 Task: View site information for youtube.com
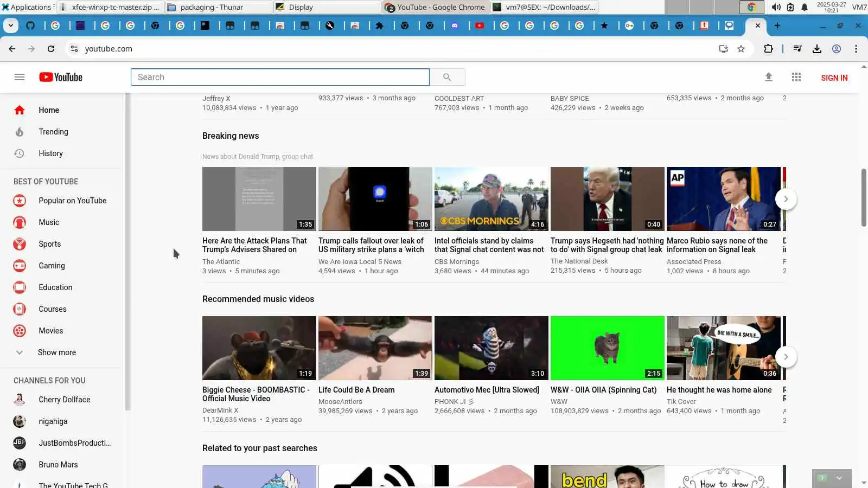pos(74,49)
